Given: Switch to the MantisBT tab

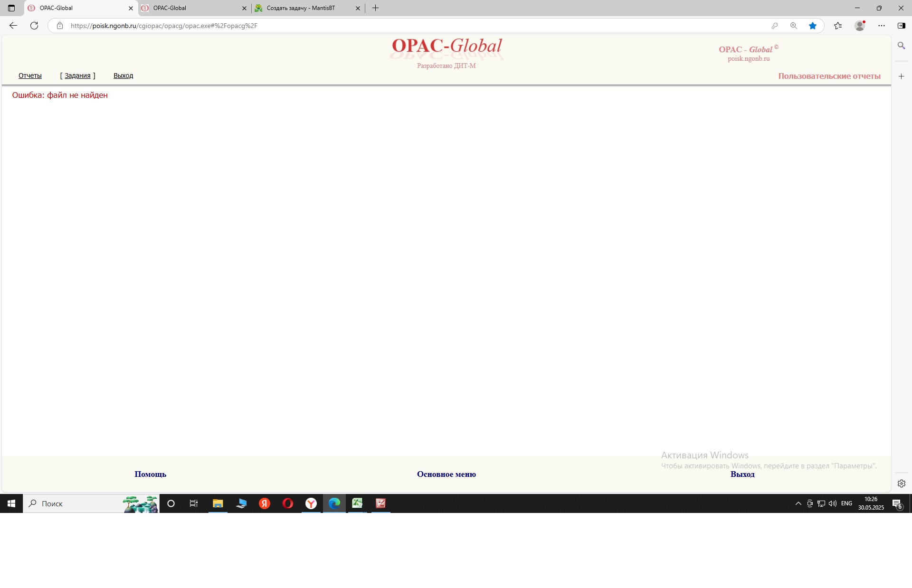Looking at the screenshot, I should 300,8.
